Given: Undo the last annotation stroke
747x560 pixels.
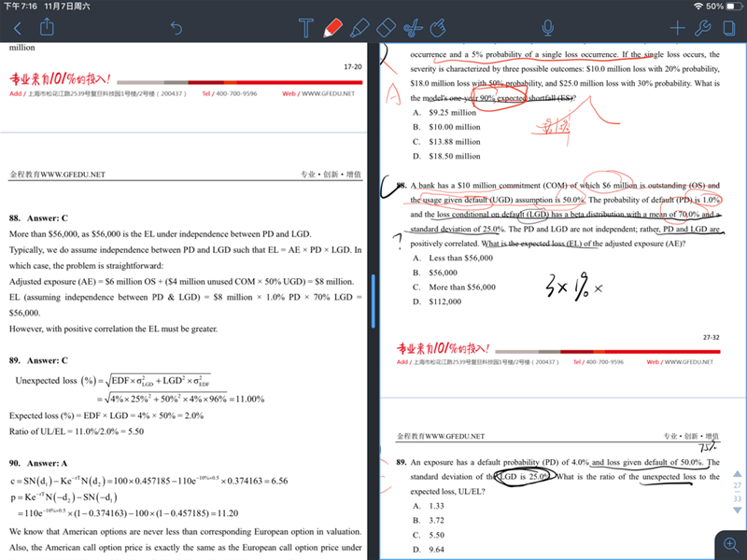Looking at the screenshot, I should (176, 28).
